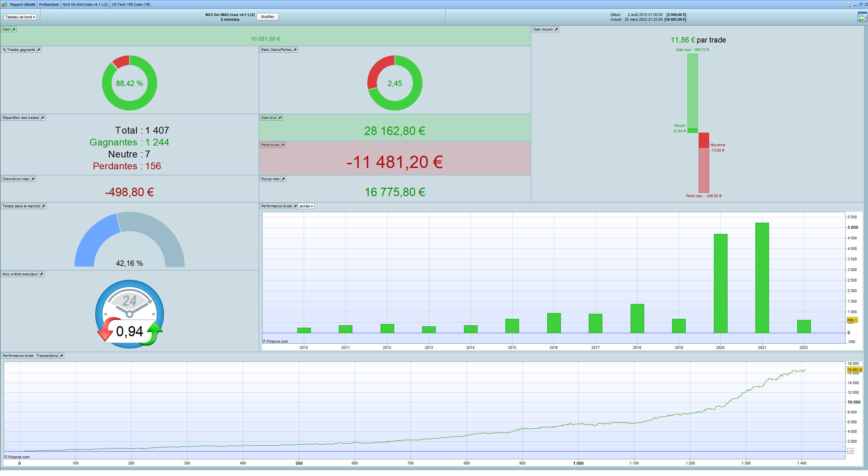The image size is (868, 476).
Task: Open the année period dropdown
Action: (x=306, y=206)
